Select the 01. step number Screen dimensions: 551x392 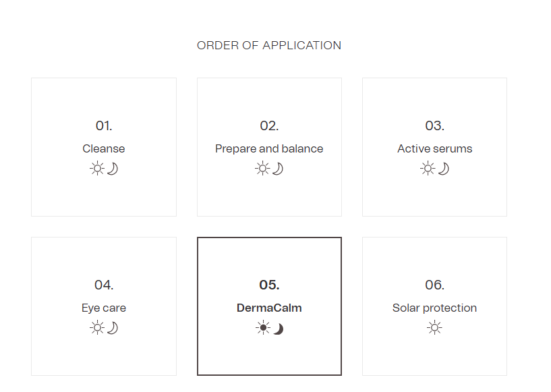104,126
